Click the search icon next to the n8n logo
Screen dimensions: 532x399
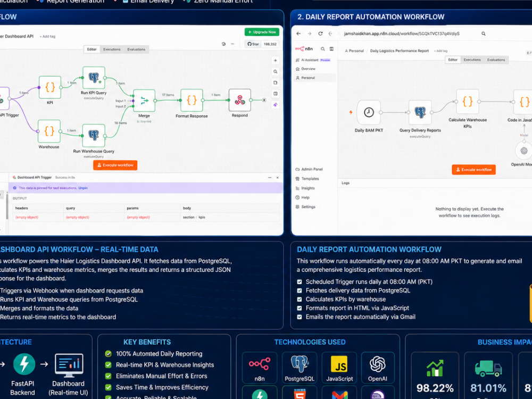[x=323, y=49]
